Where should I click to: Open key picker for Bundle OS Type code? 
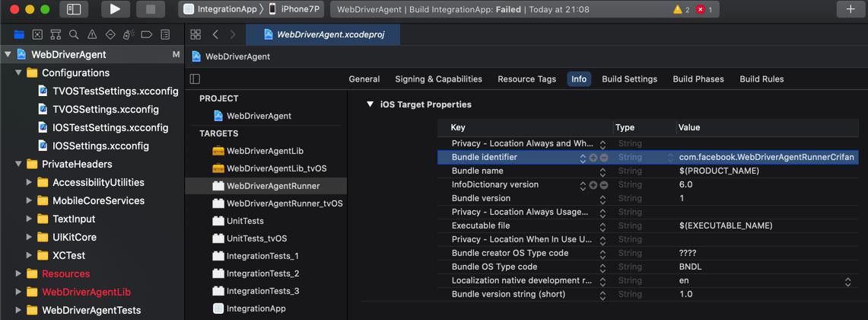pos(603,267)
